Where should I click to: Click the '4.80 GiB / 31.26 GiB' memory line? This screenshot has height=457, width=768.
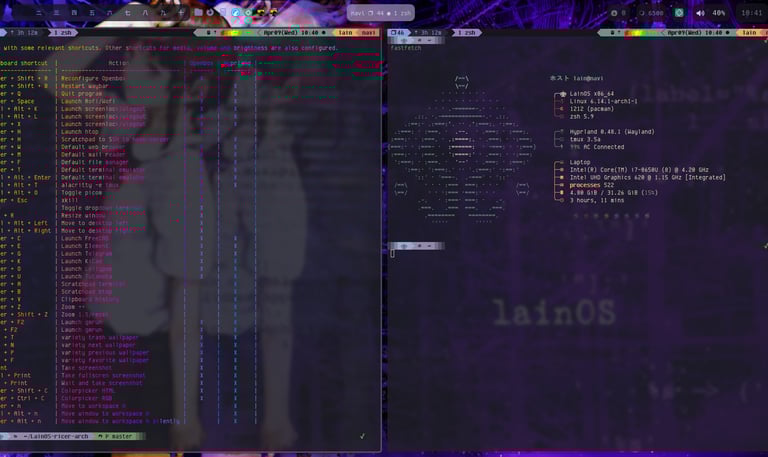tap(614, 192)
